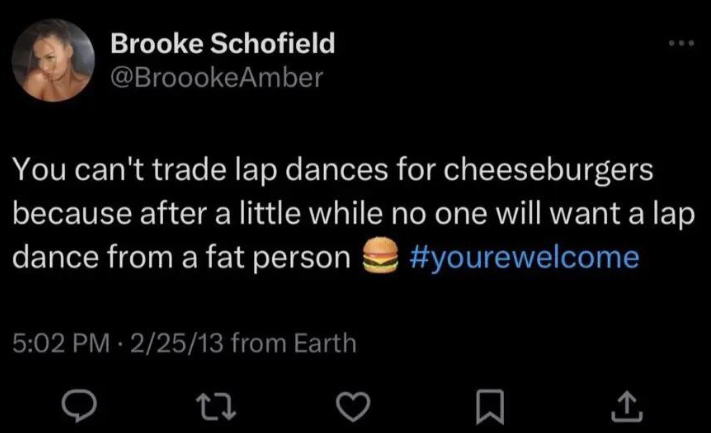Click the tweet line starting "You can't trade"
Viewport: 711px width, 433px height.
pyautogui.click(x=332, y=171)
